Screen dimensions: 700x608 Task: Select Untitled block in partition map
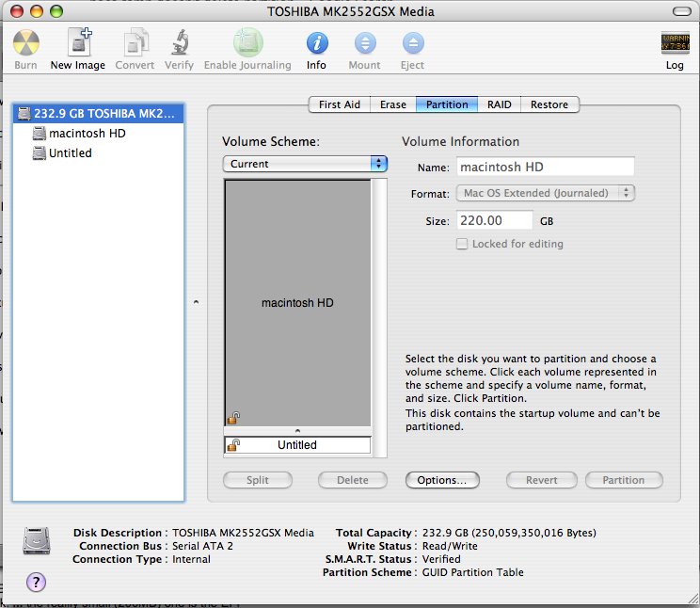click(297, 445)
